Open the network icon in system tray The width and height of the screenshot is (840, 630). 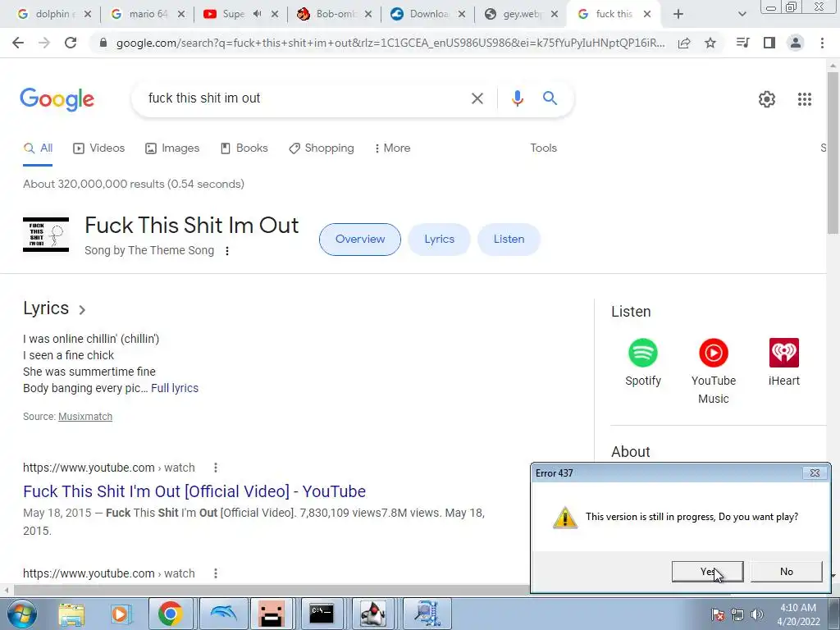click(737, 614)
